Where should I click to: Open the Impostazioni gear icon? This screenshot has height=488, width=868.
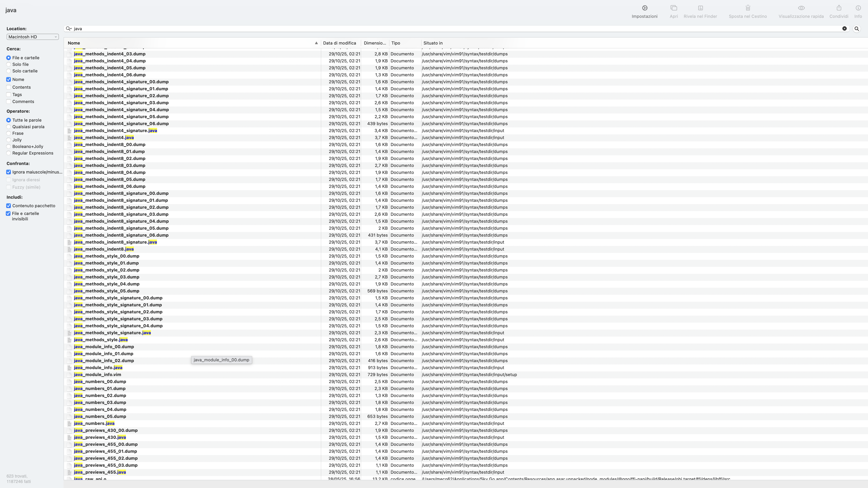click(x=644, y=8)
